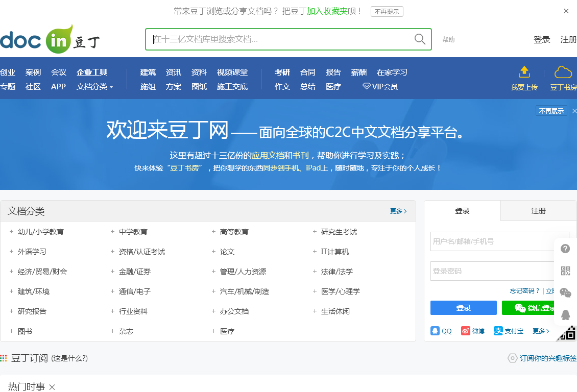Open the APP nav item
Viewport: 577px width, 392px height.
tap(59, 86)
